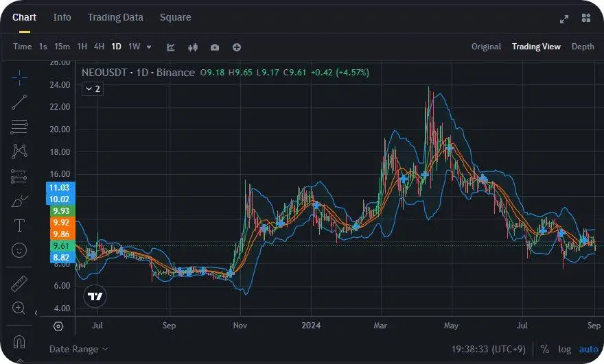Take a chart snapshot with camera icon
Screen dimensions: 604x364
click(215, 47)
